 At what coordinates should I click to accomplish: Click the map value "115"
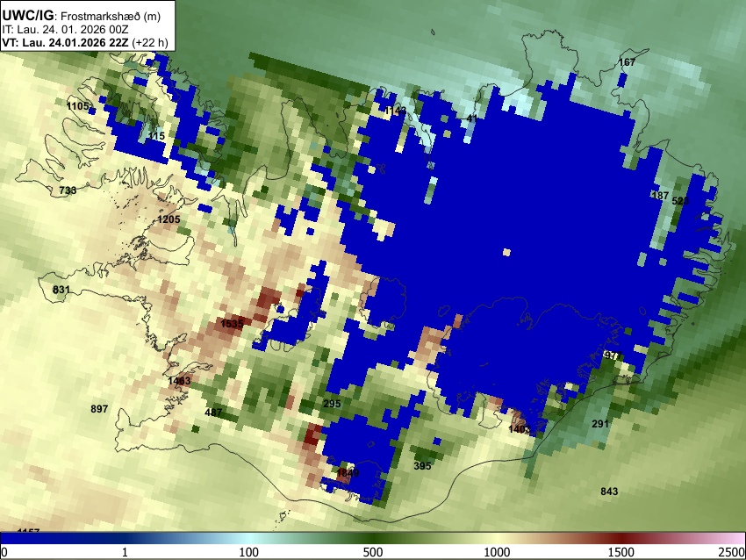point(156,136)
